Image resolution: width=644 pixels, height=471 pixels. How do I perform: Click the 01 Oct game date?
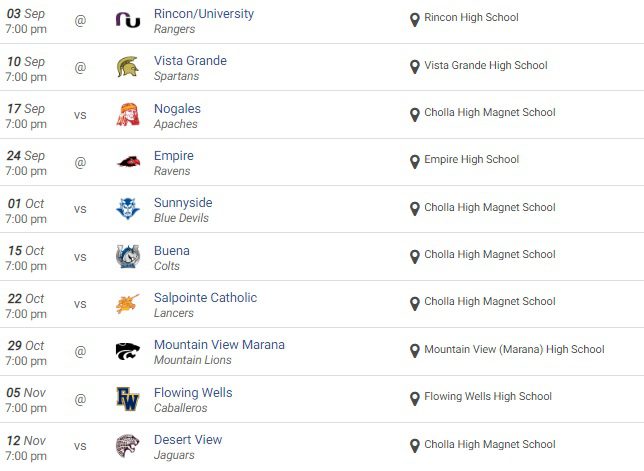(x=26, y=203)
